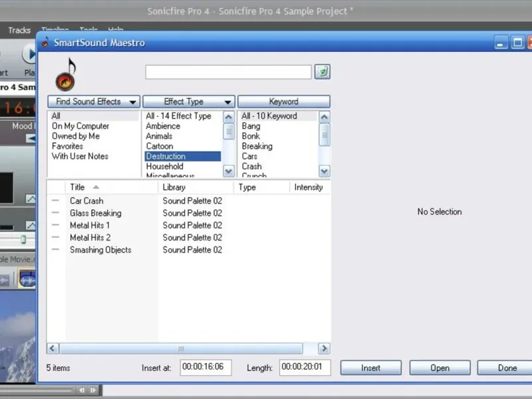Click the Effect Type list scrollbar thumb
This screenshot has height=399, width=532.
click(229, 131)
